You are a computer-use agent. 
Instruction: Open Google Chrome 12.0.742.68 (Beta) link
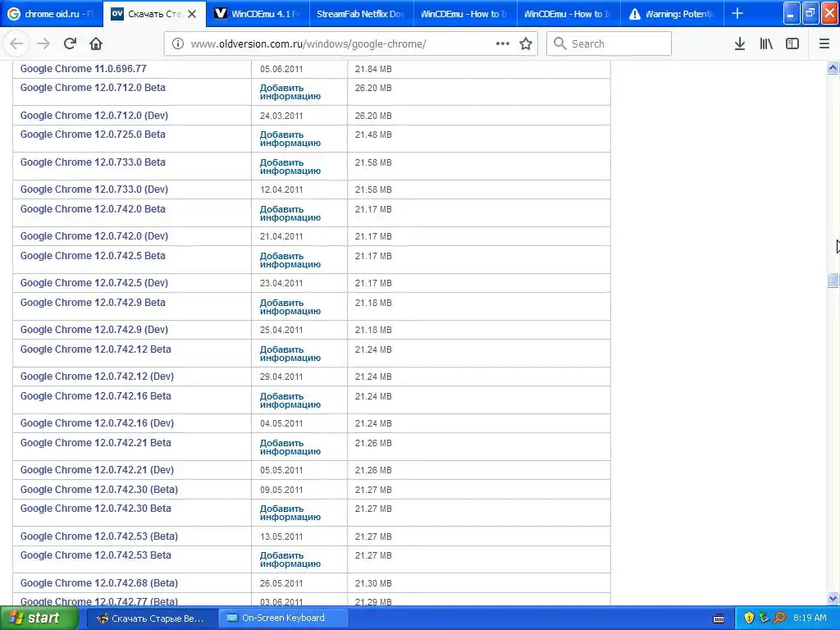(x=99, y=582)
